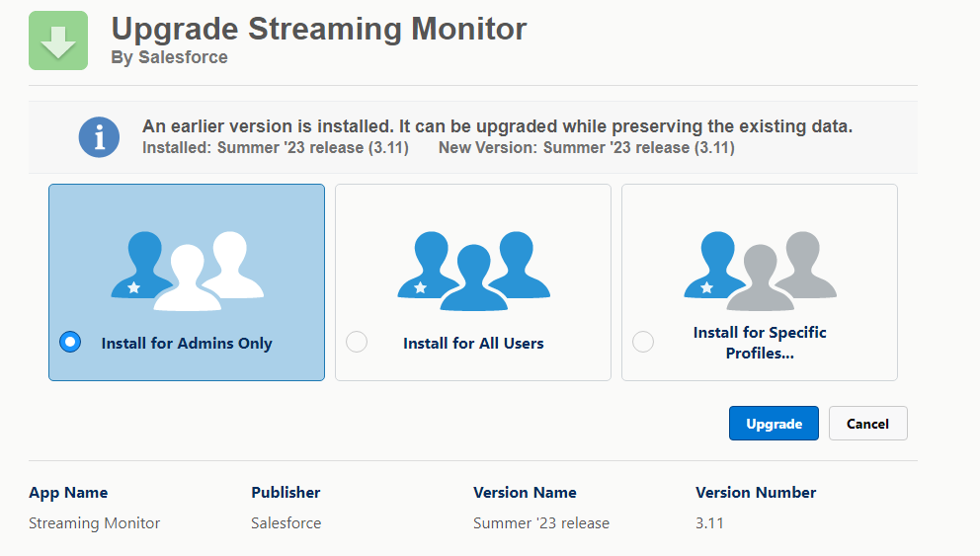
Task: Click the 'By Salesforce' subtitle
Action: 169,57
